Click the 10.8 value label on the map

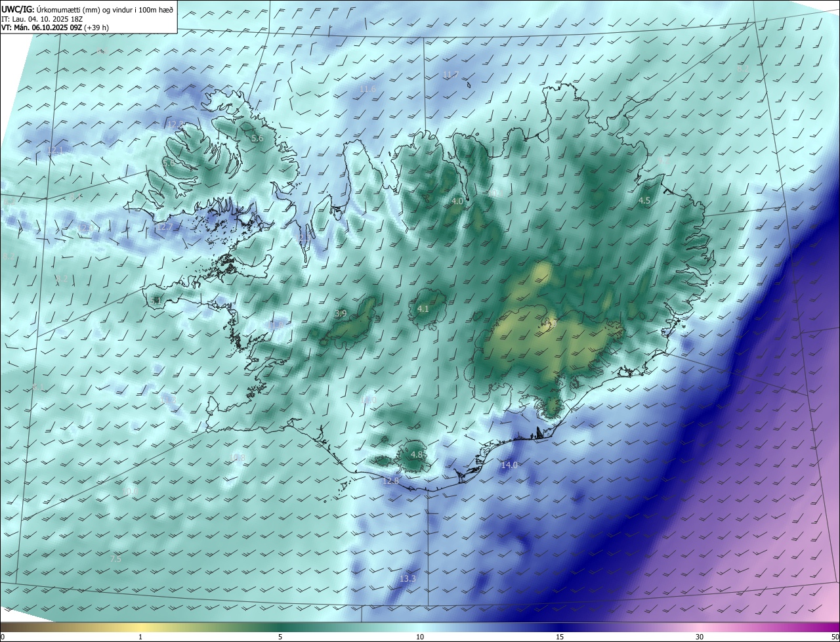(x=238, y=458)
